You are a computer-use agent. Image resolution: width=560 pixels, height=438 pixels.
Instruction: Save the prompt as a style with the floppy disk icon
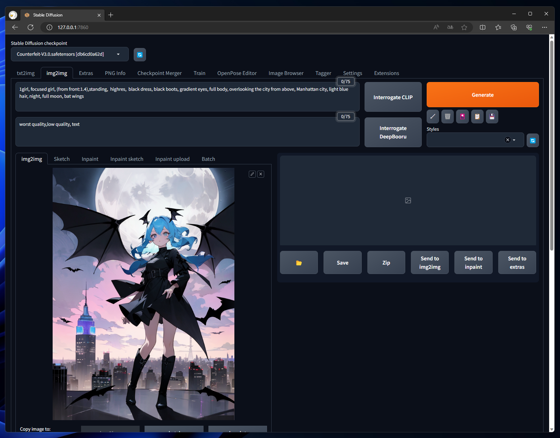coord(492,116)
